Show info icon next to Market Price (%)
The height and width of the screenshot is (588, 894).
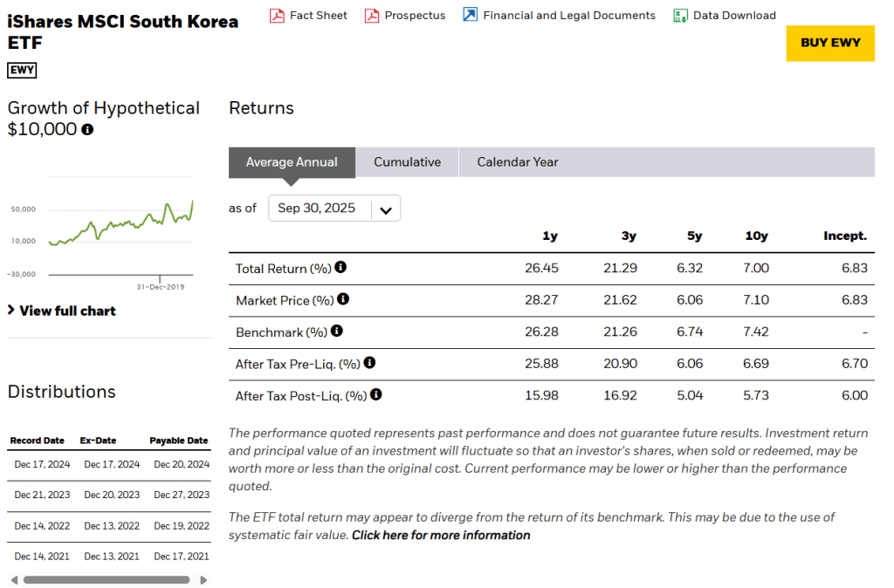tap(342, 299)
